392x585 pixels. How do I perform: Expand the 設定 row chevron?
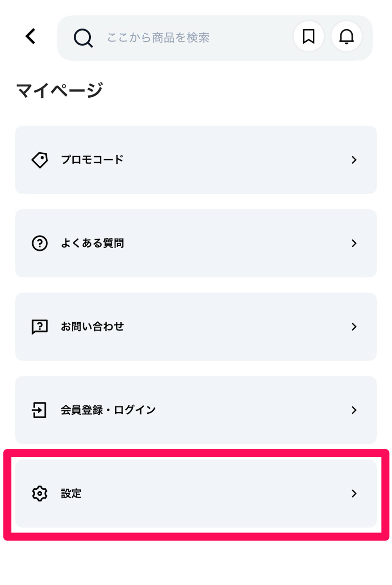(354, 494)
